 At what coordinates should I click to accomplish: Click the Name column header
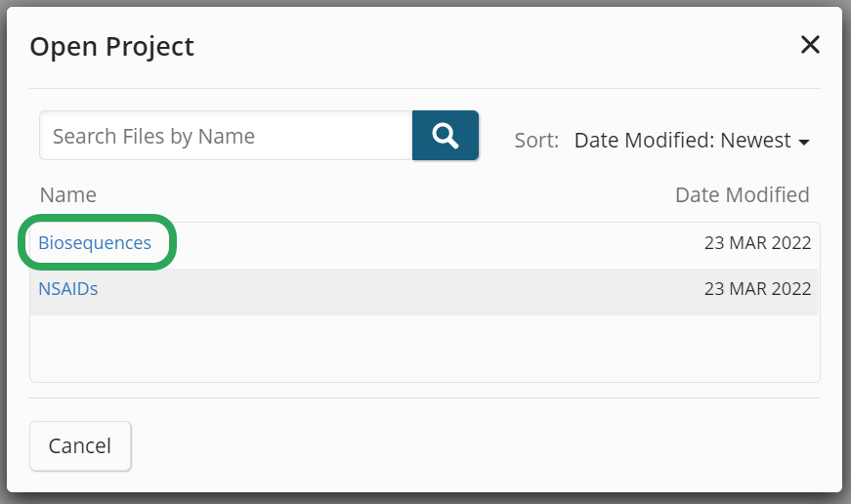pyautogui.click(x=67, y=194)
